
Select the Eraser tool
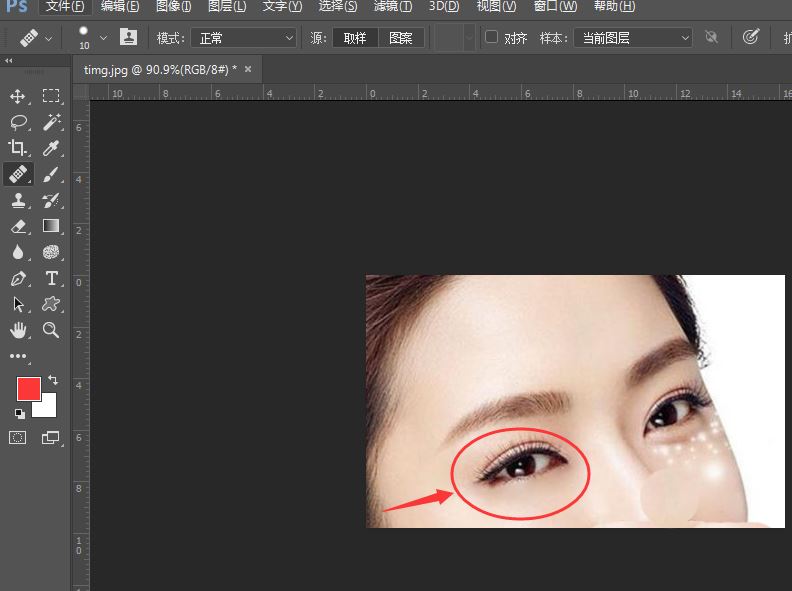[x=18, y=226]
